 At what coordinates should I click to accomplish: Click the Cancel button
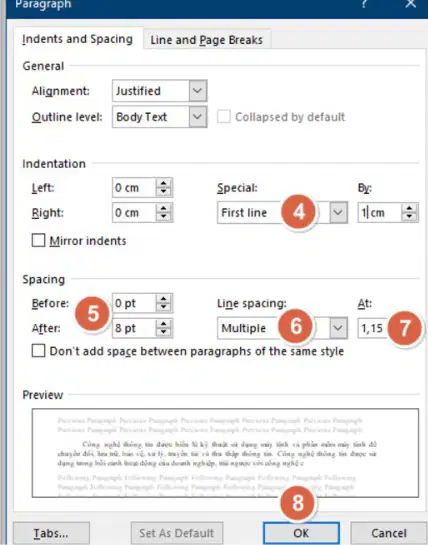388,532
